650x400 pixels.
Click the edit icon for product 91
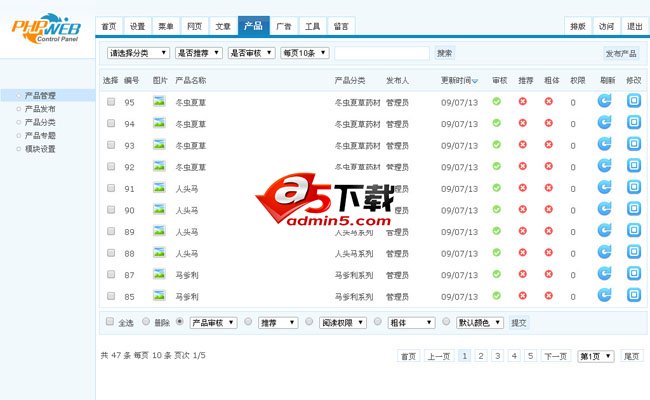point(633,187)
